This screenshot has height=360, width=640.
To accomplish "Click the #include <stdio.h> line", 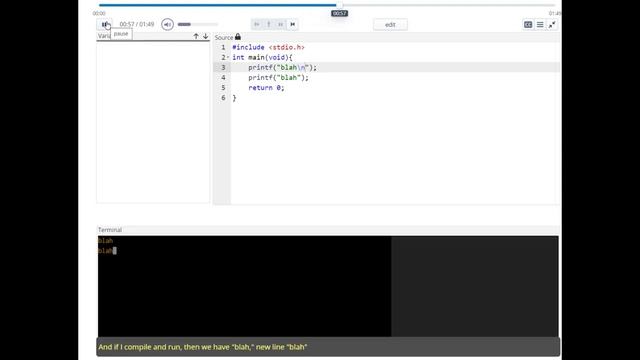I will click(269, 47).
